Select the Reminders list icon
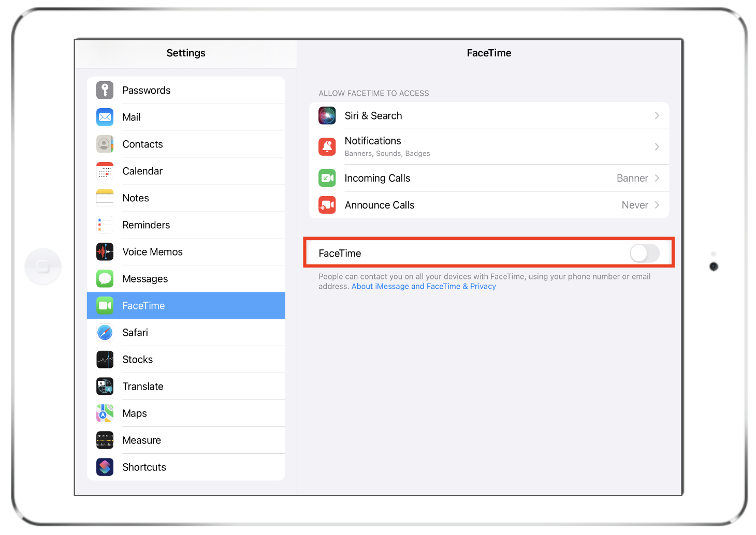 point(105,225)
